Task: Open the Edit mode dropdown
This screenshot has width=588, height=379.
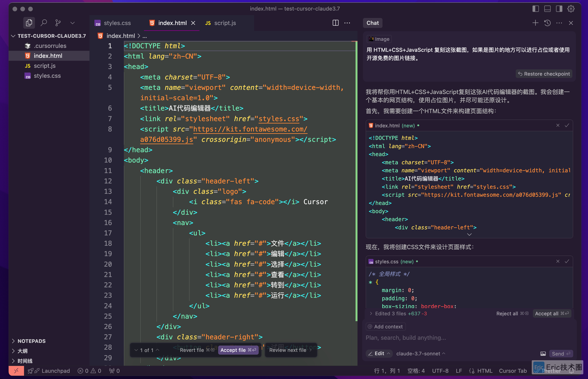Action: [x=379, y=354]
